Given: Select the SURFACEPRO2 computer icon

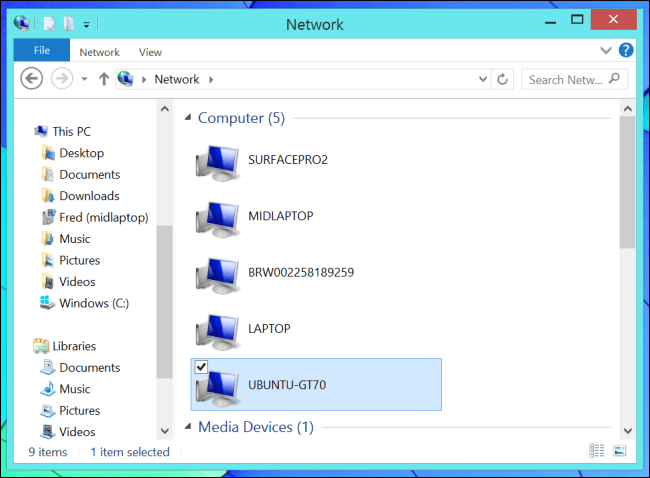Looking at the screenshot, I should pyautogui.click(x=218, y=158).
